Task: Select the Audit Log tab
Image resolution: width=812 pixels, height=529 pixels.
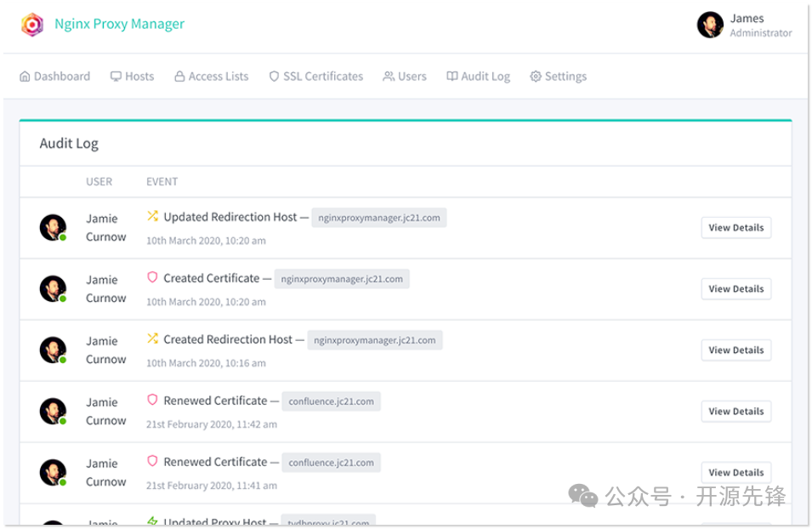Action: (x=478, y=77)
